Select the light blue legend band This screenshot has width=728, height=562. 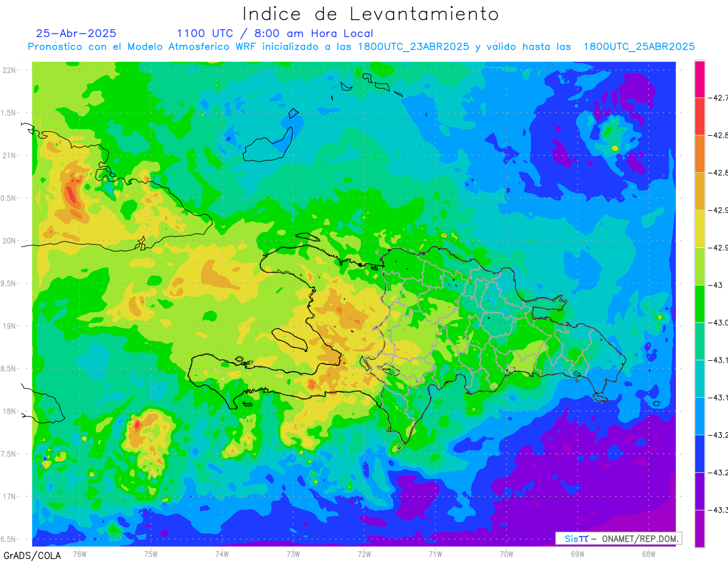[699, 415]
